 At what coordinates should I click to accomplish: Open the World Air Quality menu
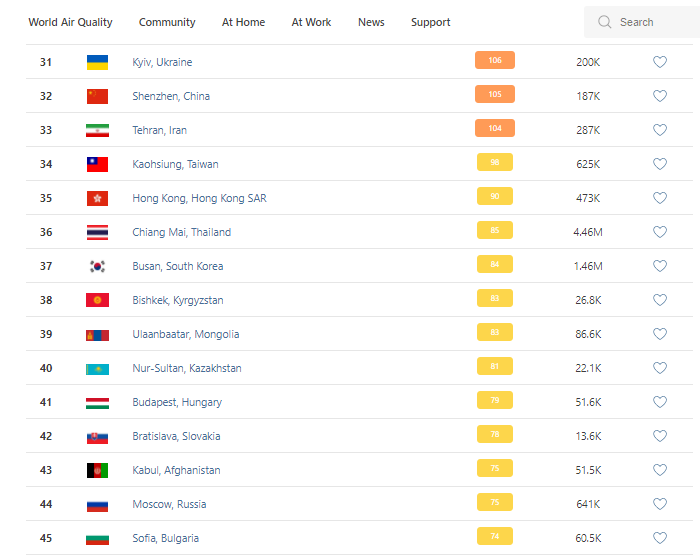click(x=70, y=22)
